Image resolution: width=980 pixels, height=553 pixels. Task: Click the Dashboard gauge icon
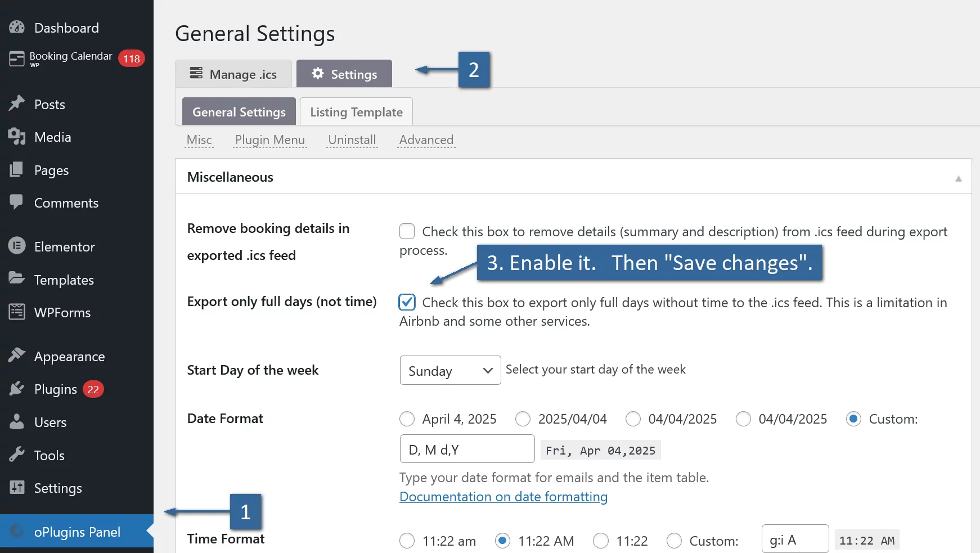tap(17, 27)
